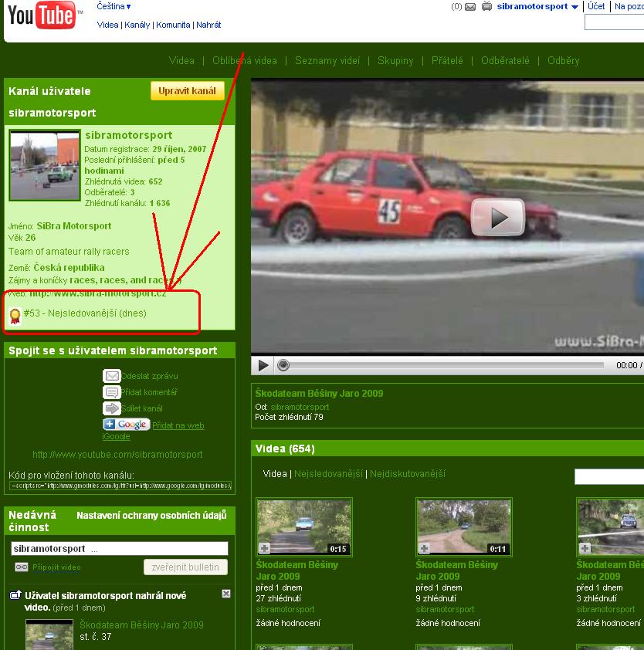Screen dimensions: 644x650
Task: Click the video progress track
Action: [446, 365]
